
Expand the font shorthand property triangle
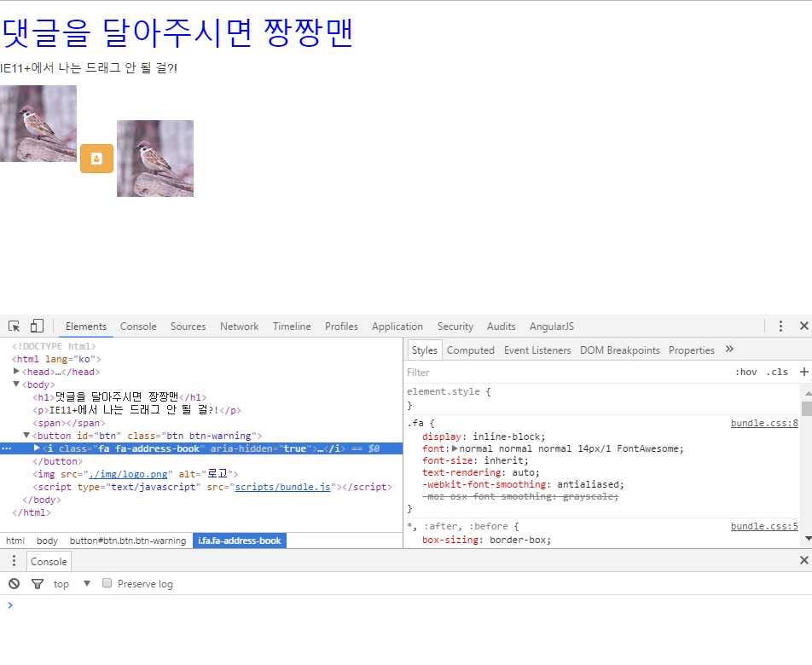[455, 448]
